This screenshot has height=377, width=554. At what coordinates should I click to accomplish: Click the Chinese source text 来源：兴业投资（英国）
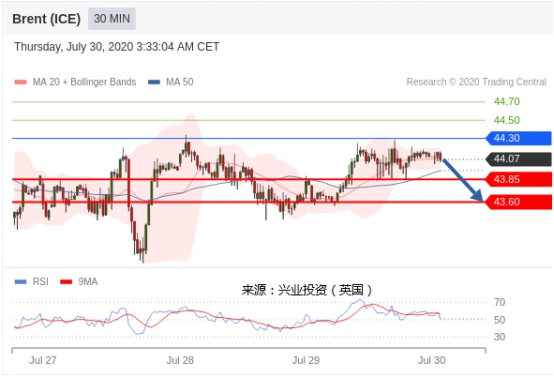coord(307,290)
